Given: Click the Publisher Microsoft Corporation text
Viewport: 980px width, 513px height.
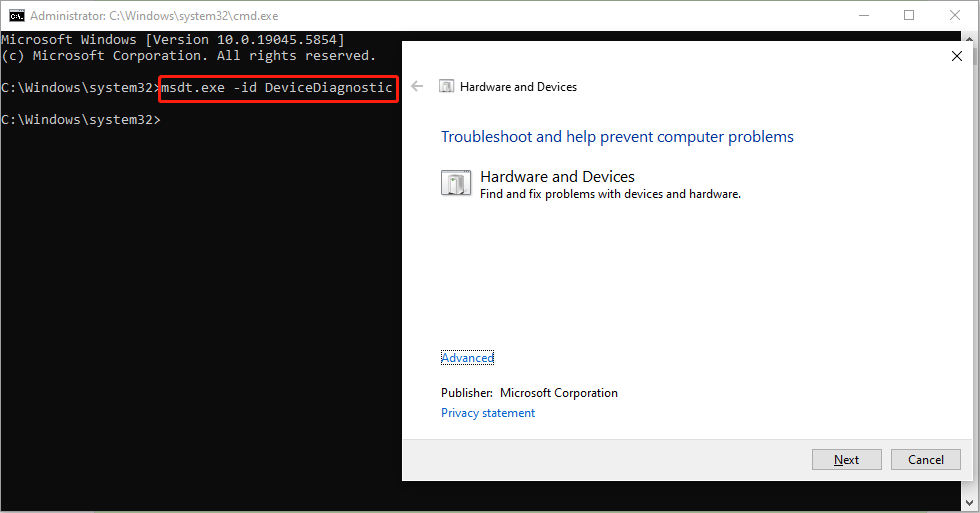Looking at the screenshot, I should click(529, 393).
